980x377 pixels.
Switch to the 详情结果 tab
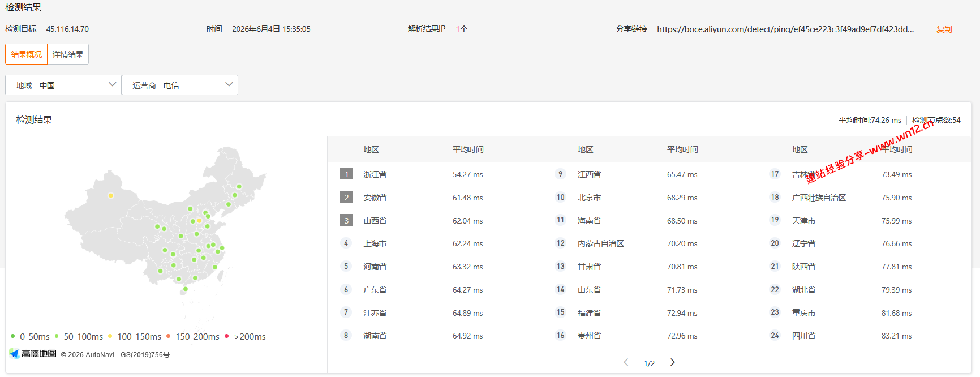click(68, 54)
